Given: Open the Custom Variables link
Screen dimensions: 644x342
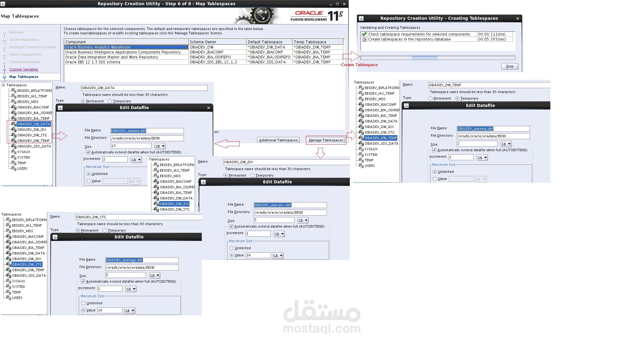Looking at the screenshot, I should [24, 69].
